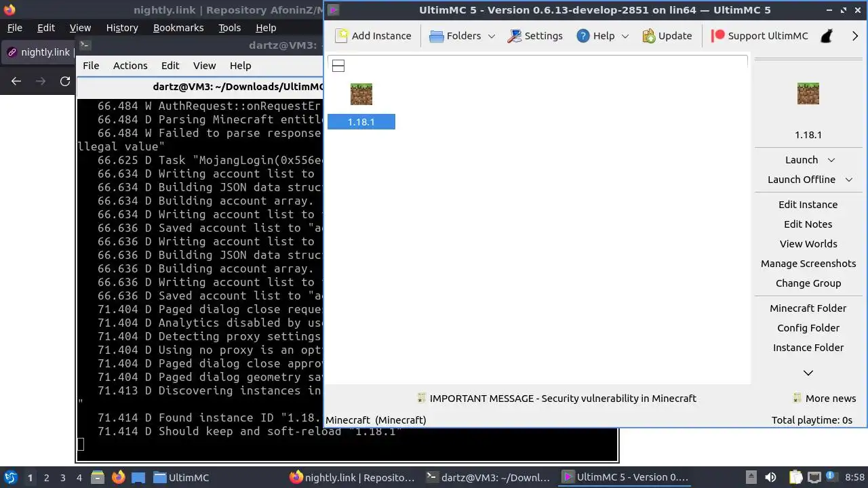
Task: Open Firefox Tools menu
Action: [x=229, y=28]
